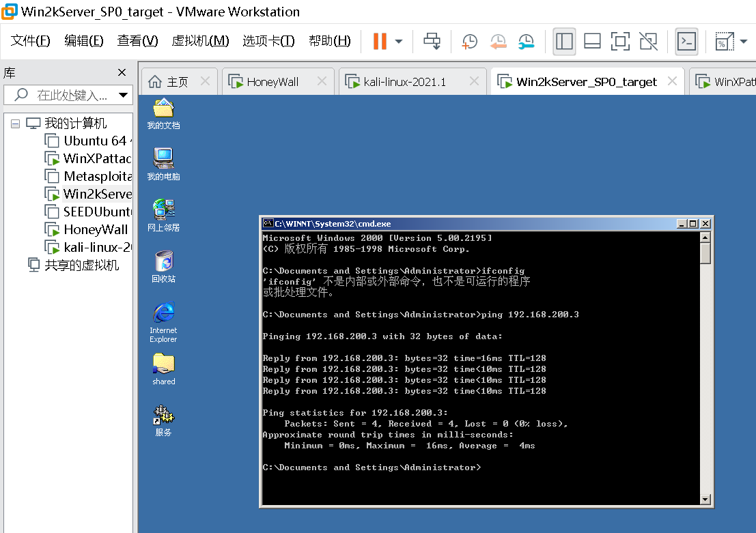Minimize the cmd.exe window
This screenshot has width=756, height=533.
[682, 224]
